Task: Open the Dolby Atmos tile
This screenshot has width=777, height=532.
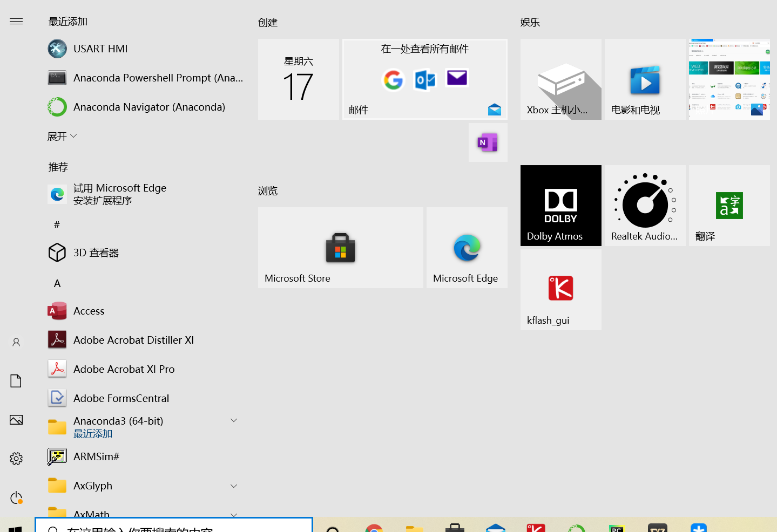Action: click(x=560, y=205)
